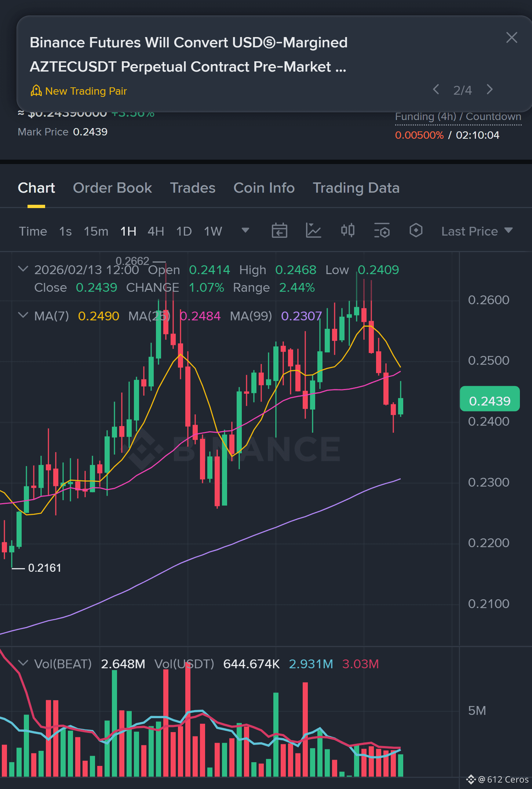Image resolution: width=532 pixels, height=789 pixels.
Task: Click the hexagon chart tools icon
Action: [416, 231]
